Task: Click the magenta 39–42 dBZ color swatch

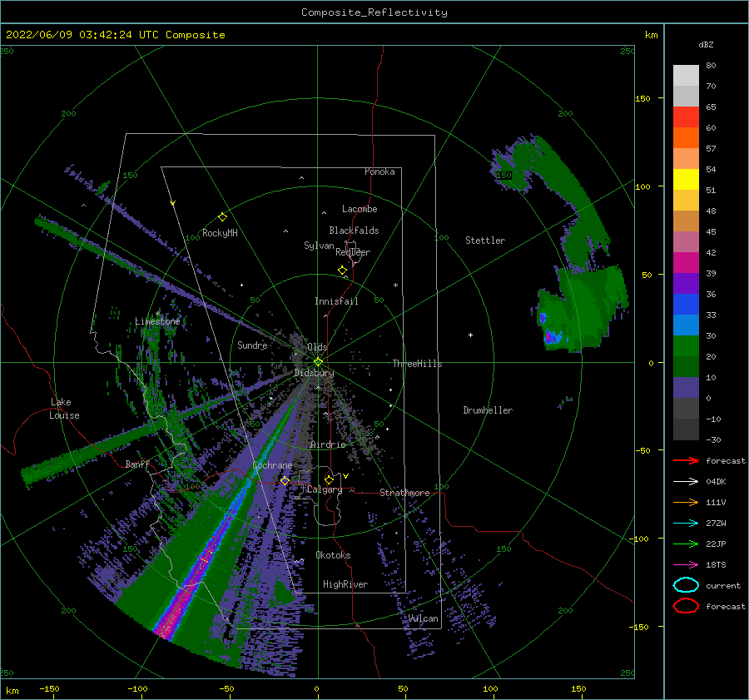Action: coord(686,263)
